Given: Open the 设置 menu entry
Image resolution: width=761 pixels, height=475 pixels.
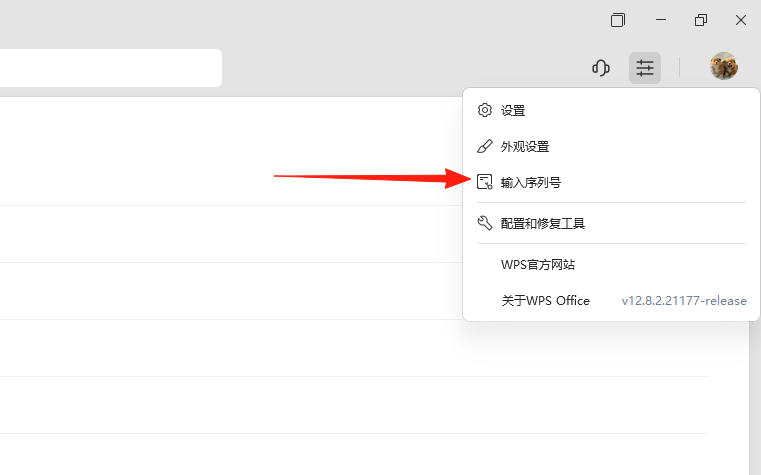Looking at the screenshot, I should 611,111.
